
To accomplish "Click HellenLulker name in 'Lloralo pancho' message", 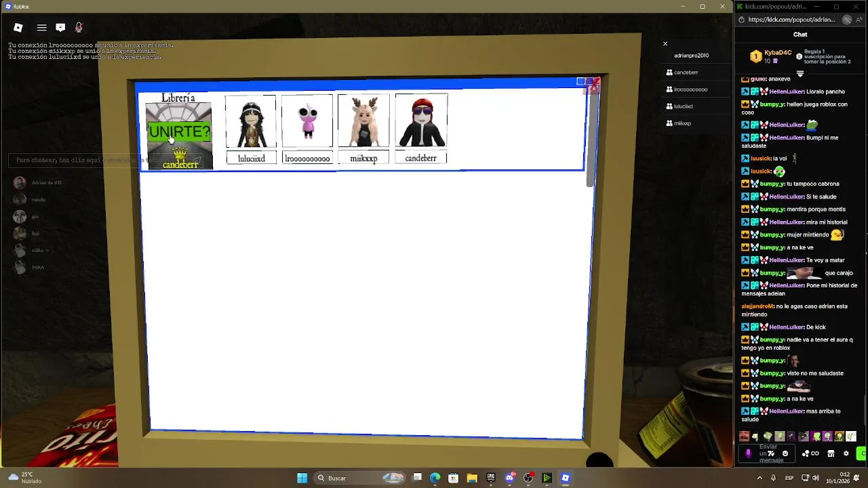I will click(x=786, y=91).
